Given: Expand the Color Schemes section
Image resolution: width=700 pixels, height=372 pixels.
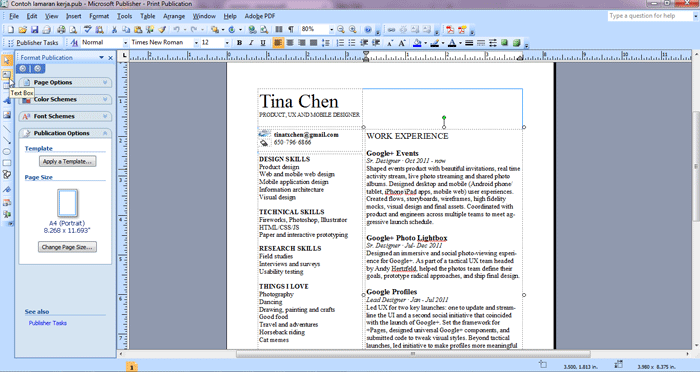Looking at the screenshot, I should (65, 99).
